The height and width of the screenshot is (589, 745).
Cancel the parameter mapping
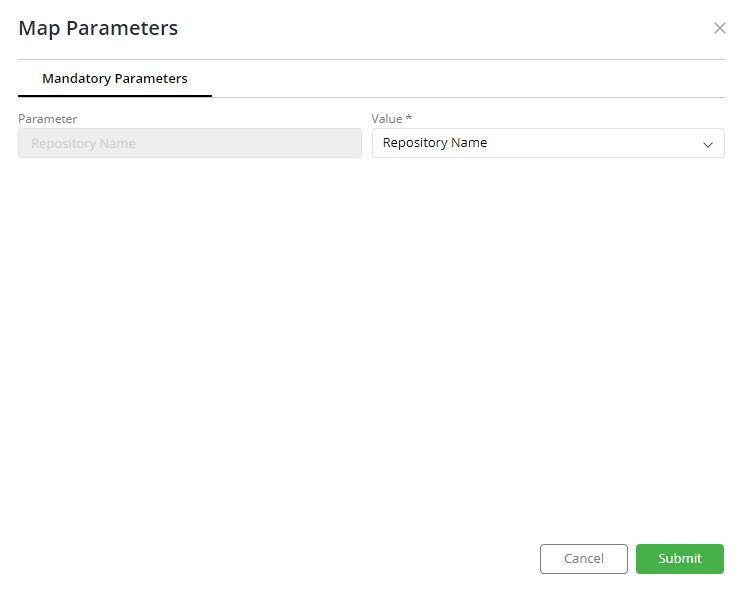(583, 559)
